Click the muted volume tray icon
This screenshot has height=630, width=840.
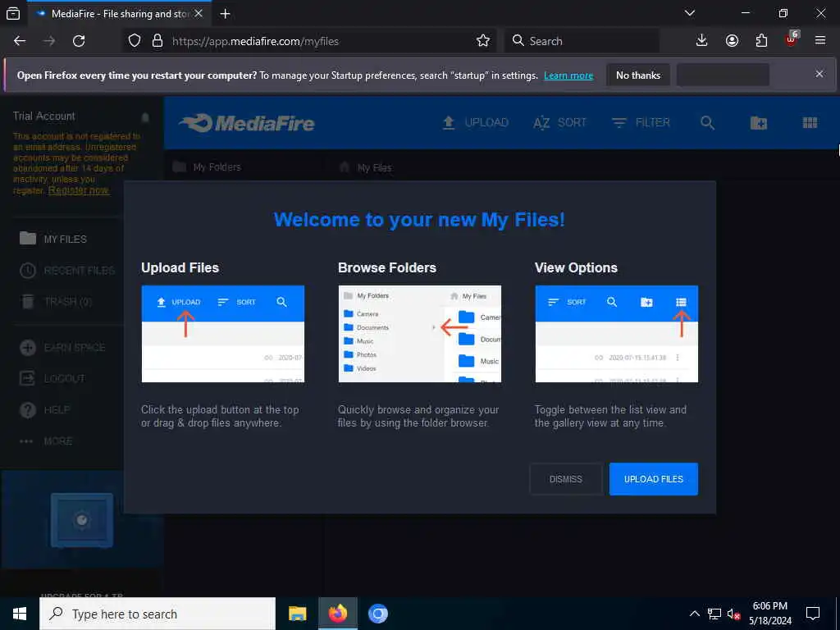pyautogui.click(x=733, y=614)
